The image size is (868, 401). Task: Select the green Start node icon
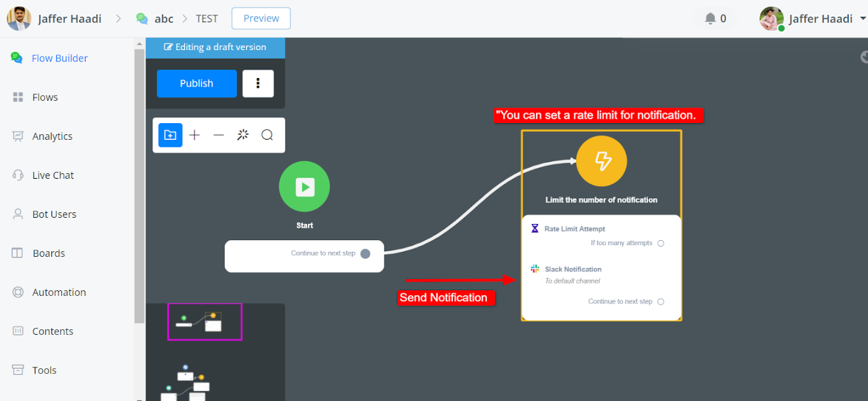304,186
